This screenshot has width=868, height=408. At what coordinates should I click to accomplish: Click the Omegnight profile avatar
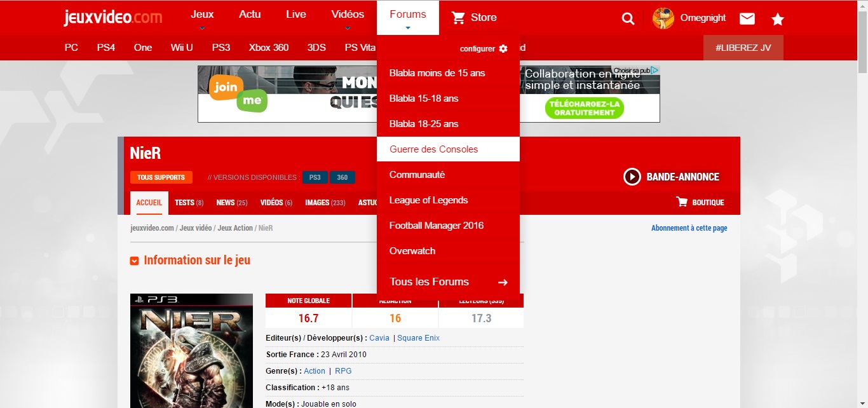[x=663, y=18]
